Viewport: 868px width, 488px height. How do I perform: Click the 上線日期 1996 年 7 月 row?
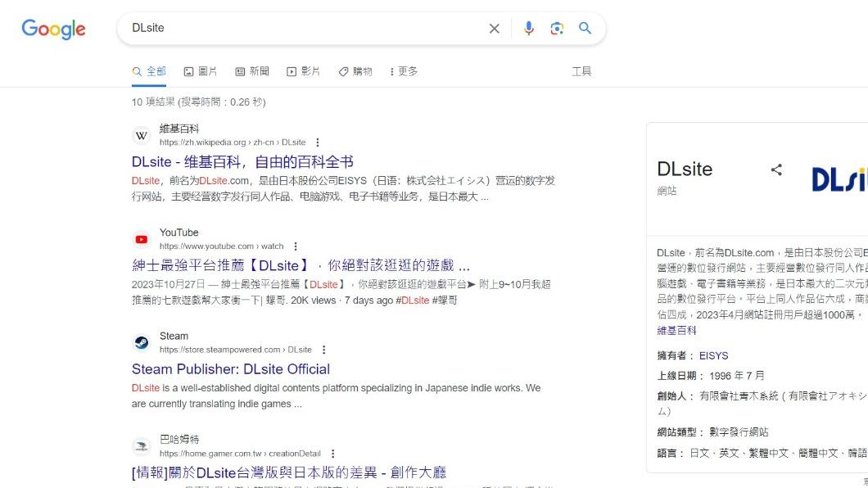click(711, 376)
